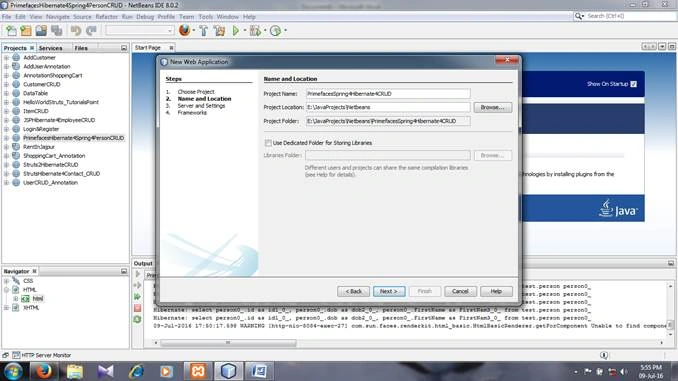The height and width of the screenshot is (381, 678).
Task: Expand the RentInJaipur project node
Action: coord(6,147)
